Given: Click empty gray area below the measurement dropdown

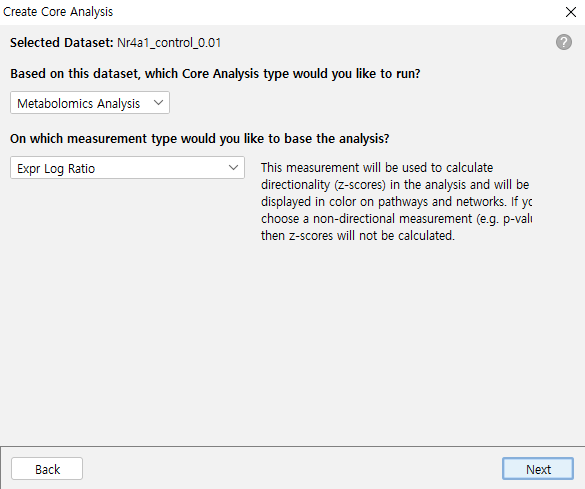Looking at the screenshot, I should (127, 298).
